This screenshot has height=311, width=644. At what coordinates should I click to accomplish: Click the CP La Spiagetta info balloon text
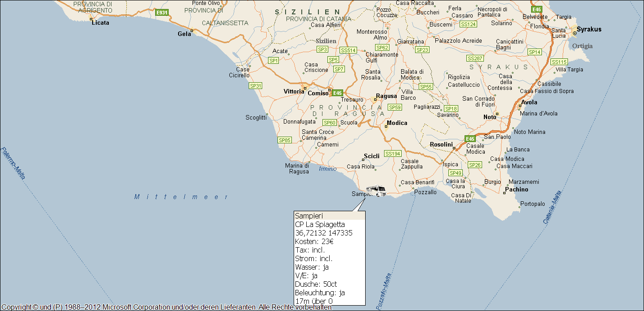pos(320,224)
